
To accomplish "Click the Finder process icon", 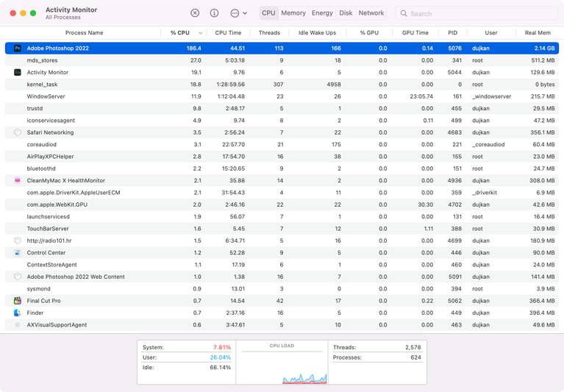I will tap(18, 313).
